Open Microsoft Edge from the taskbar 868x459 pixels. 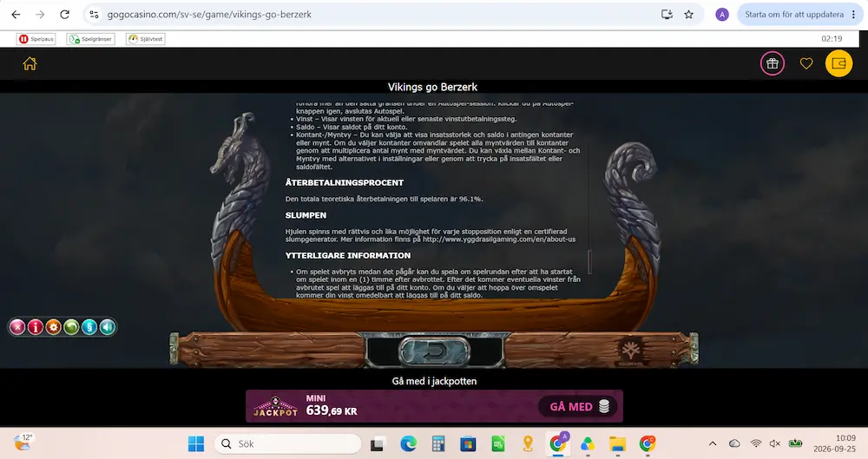(408, 443)
